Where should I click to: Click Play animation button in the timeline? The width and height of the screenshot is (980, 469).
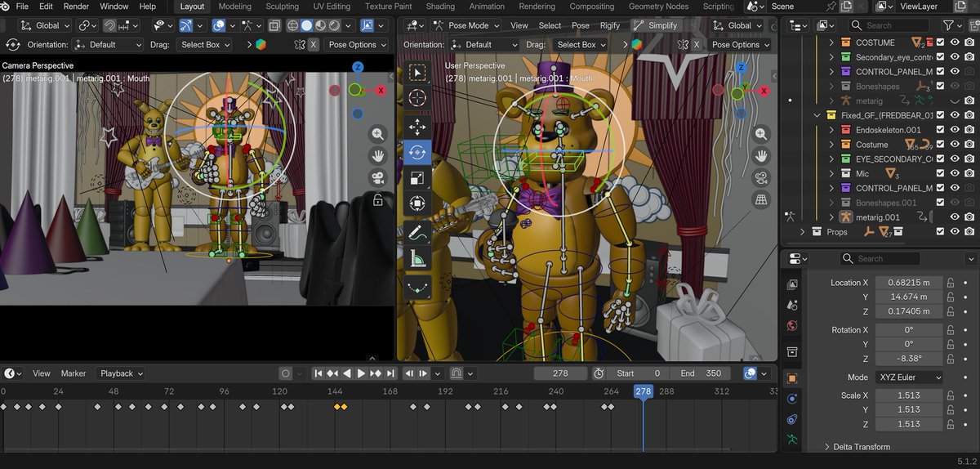(361, 373)
